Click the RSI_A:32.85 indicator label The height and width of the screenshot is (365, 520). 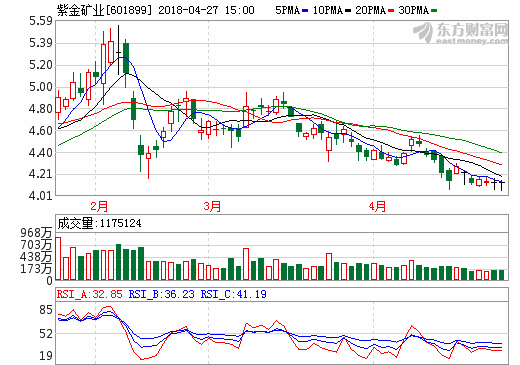click(90, 294)
